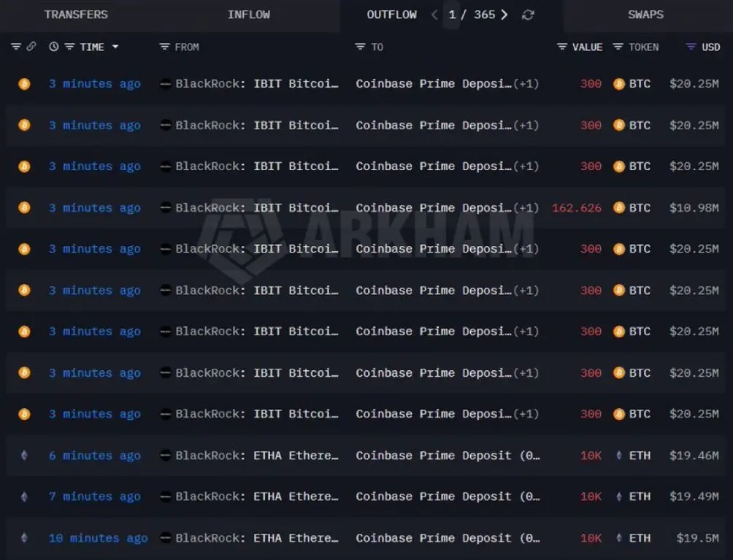Viewport: 733px width, 560px height.
Task: Select the $19.5M USD value
Action: tap(698, 538)
